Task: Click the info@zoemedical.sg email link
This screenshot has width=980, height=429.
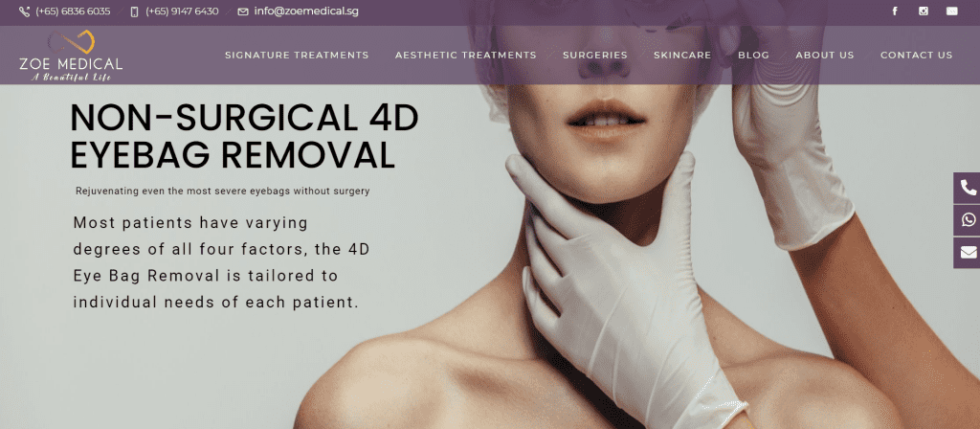Action: pyautogui.click(x=306, y=11)
